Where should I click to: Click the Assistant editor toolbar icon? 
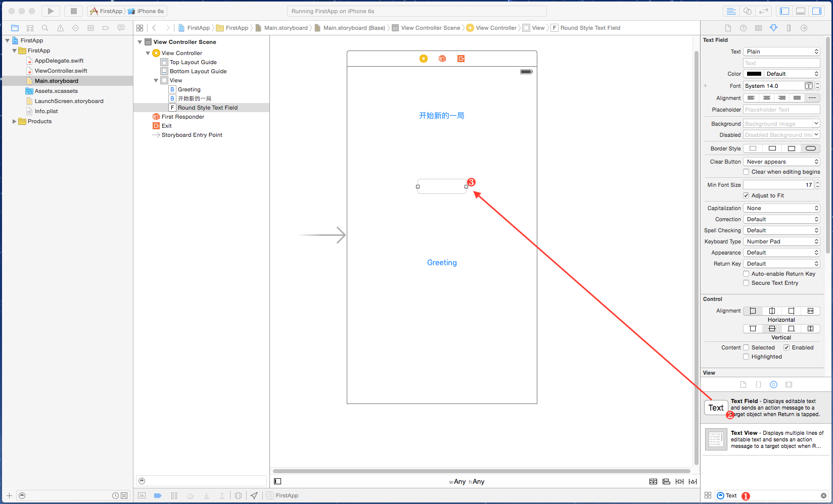click(x=748, y=11)
